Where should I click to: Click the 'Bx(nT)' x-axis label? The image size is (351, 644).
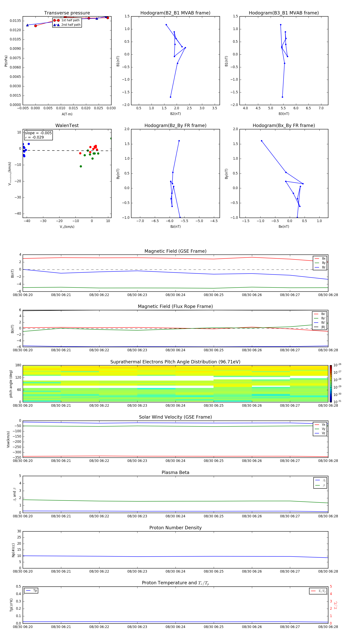pos(284,227)
